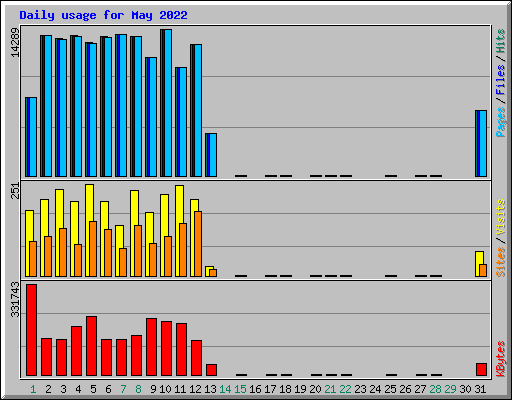Click day 30 label on the x-axis
Viewport: 512px width, 400px height.
pos(465,389)
